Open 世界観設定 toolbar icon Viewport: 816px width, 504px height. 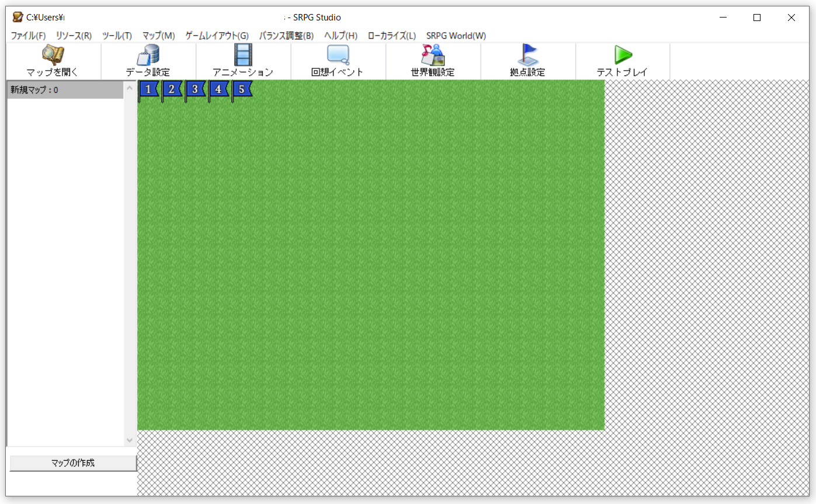coord(433,55)
